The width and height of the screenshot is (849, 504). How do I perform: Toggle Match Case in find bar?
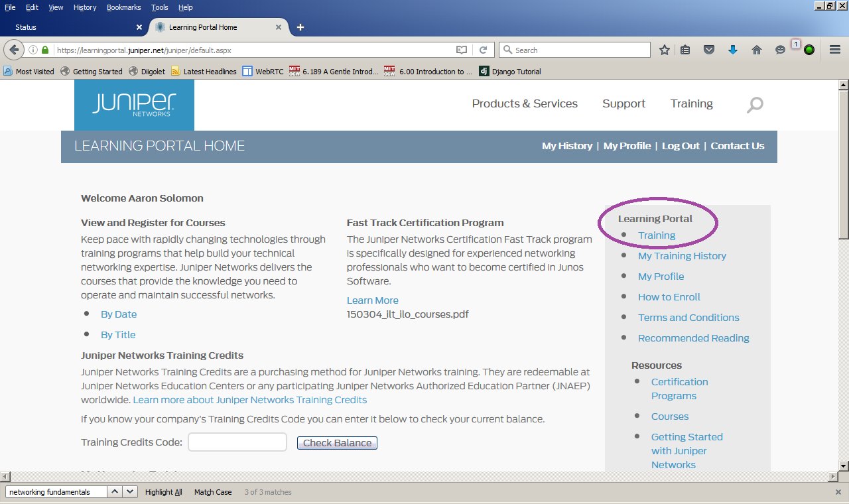213,492
